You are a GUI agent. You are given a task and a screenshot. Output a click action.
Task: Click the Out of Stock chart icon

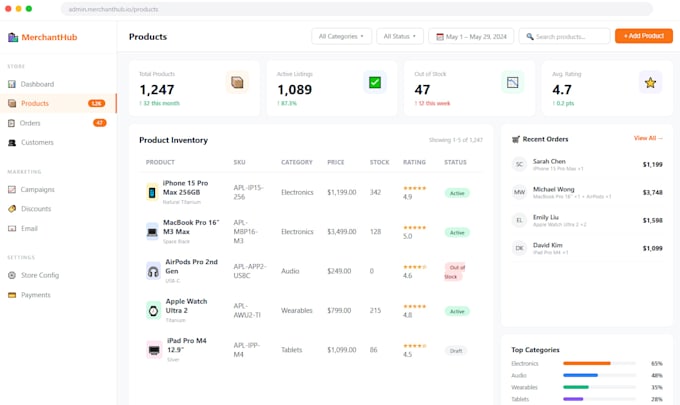pyautogui.click(x=513, y=82)
